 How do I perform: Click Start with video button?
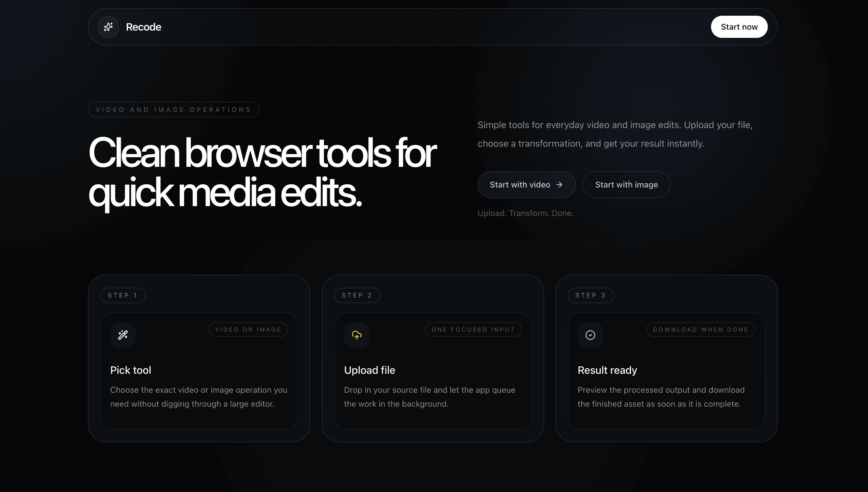(x=526, y=185)
